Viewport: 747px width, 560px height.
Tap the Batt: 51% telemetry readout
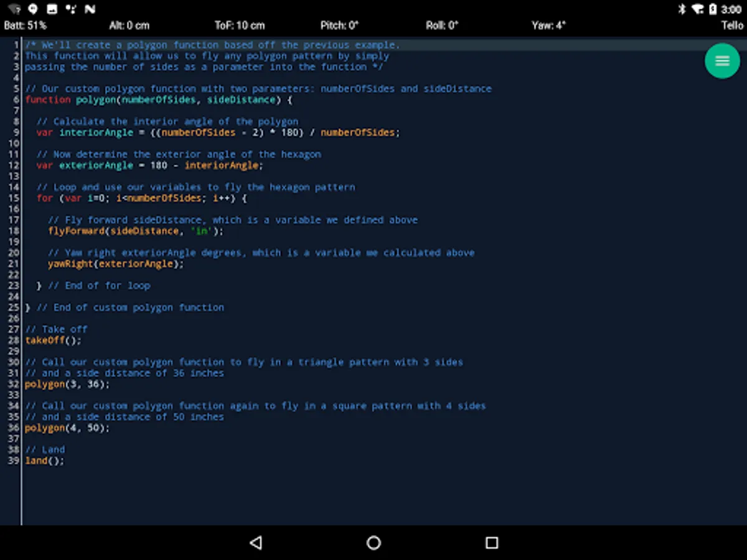[x=26, y=26]
